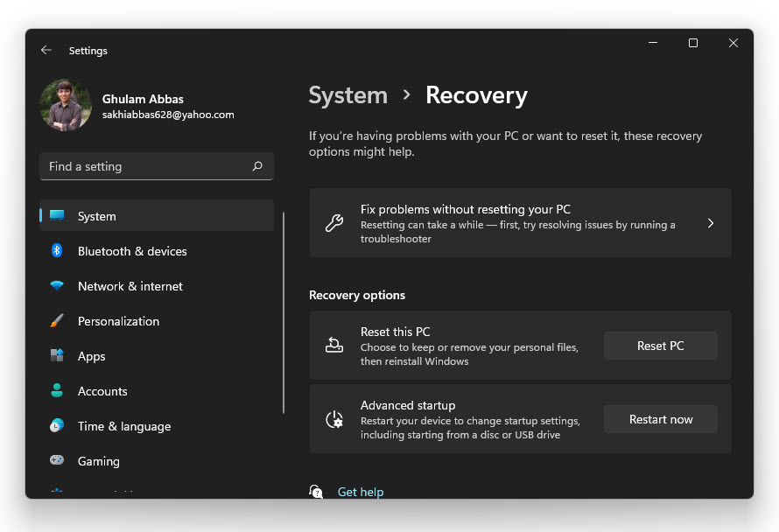Minimize the Settings window

coord(653,43)
